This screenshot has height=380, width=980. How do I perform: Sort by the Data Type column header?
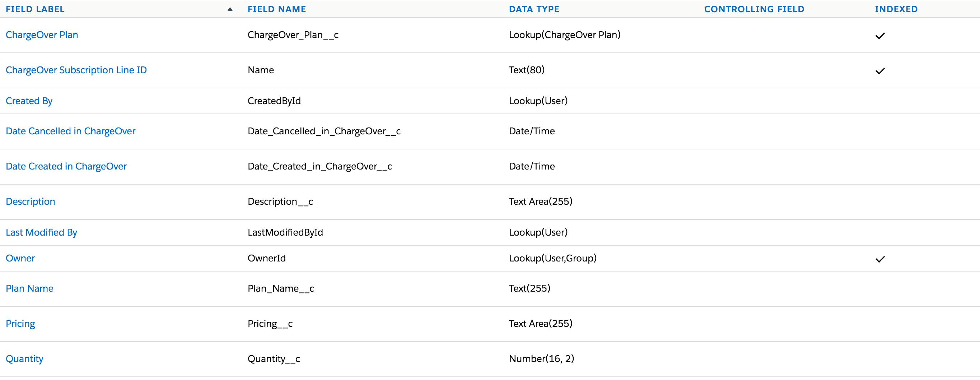(x=534, y=9)
